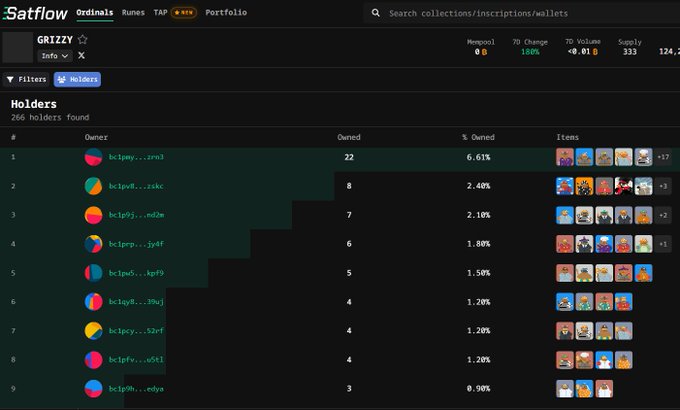Viewport: 680px width, 410px height.
Task: Click the % Owned column header
Action: point(478,137)
